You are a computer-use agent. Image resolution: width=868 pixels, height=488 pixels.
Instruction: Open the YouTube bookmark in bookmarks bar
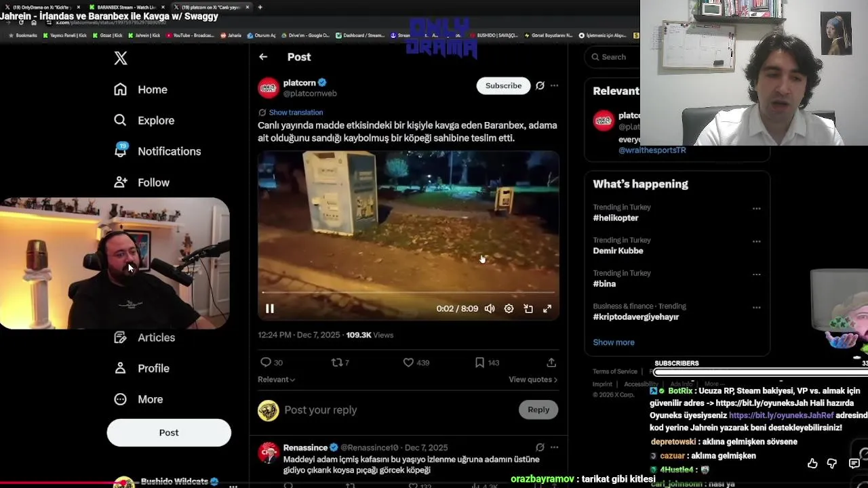pos(192,35)
